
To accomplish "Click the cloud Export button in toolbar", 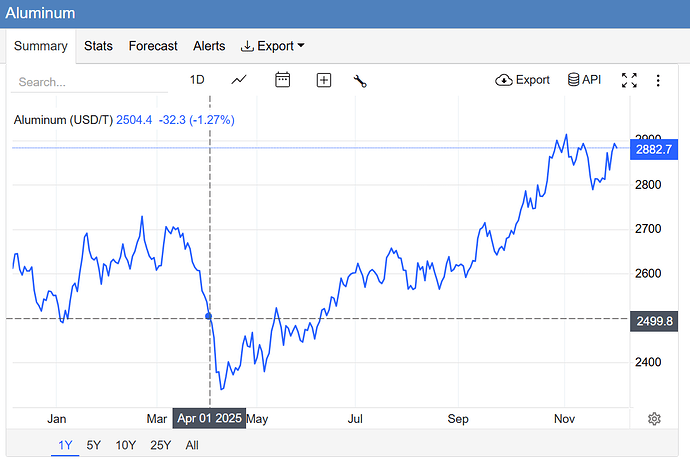I will 523,80.
